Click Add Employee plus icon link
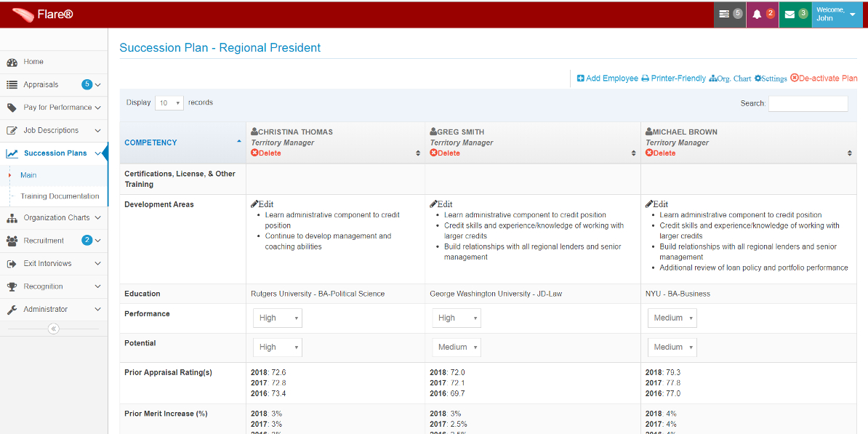This screenshot has width=868, height=434. point(607,79)
